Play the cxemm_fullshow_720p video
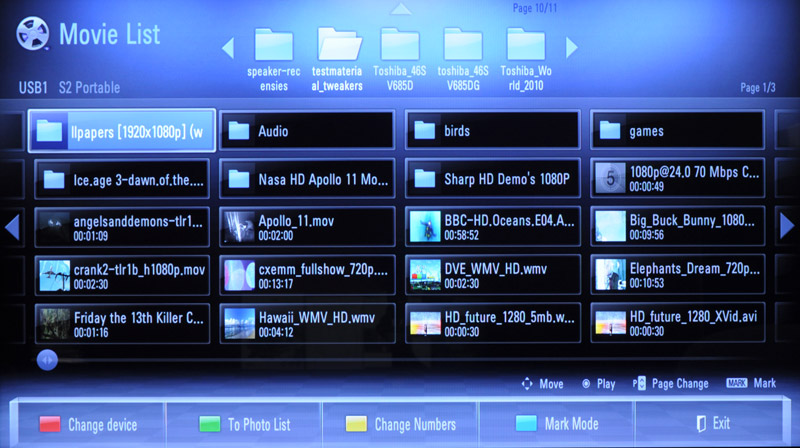 point(307,276)
